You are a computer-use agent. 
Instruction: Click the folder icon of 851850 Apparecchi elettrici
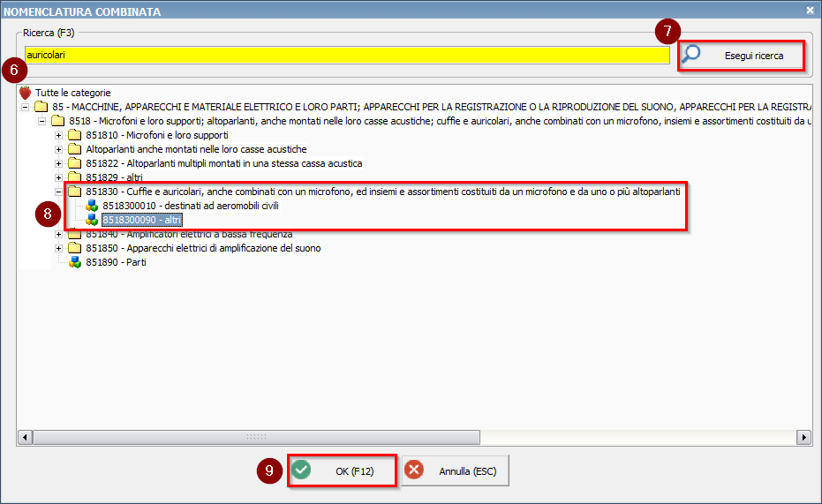(x=74, y=248)
